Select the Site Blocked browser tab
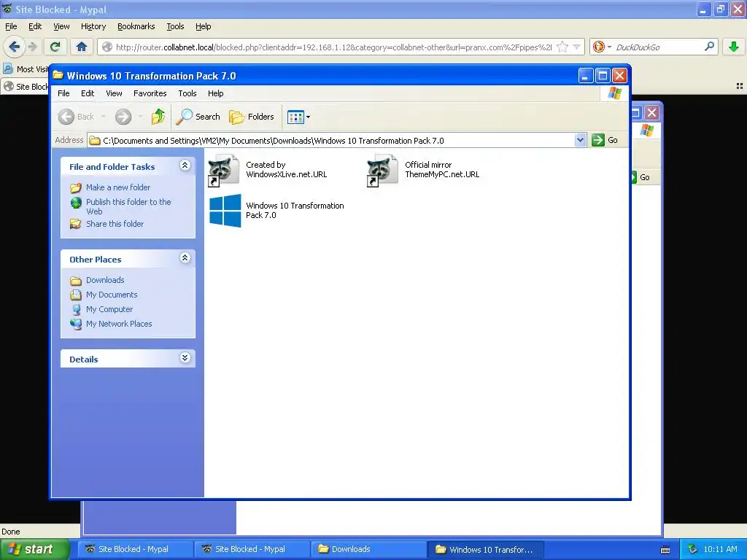747x560 pixels. click(26, 86)
